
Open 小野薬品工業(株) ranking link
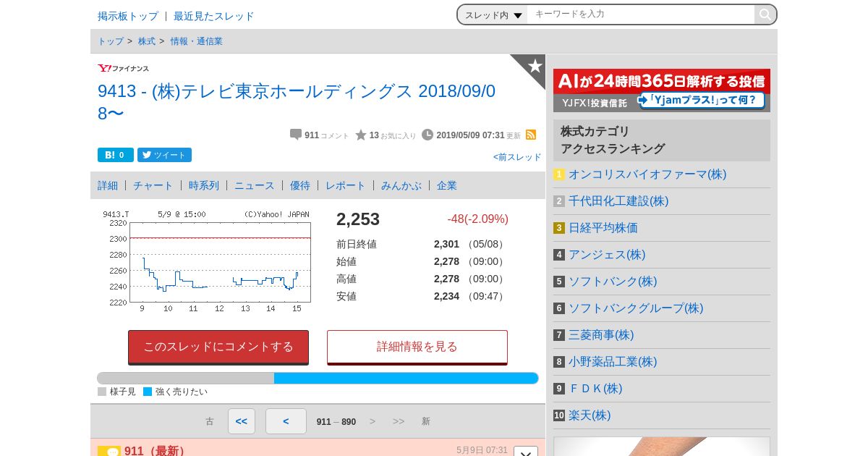coord(613,362)
